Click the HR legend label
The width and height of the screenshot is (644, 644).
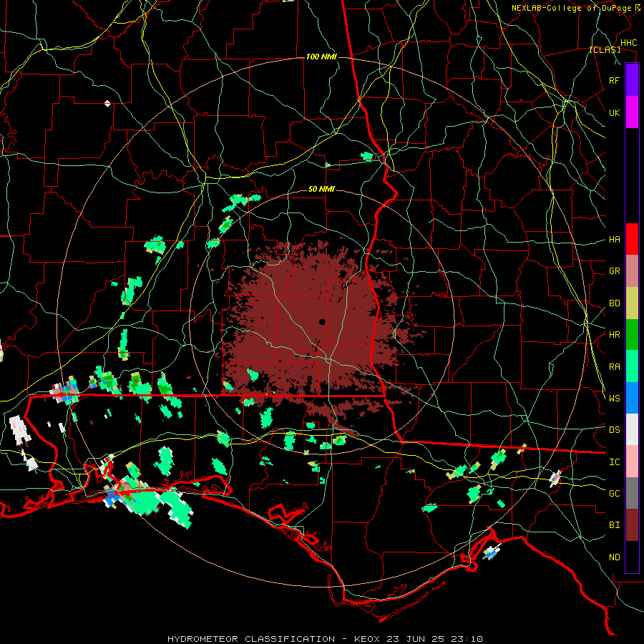(614, 335)
